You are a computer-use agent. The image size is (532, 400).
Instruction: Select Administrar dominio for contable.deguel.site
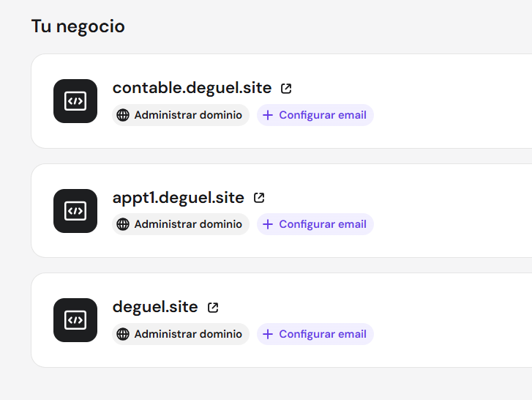(x=188, y=115)
